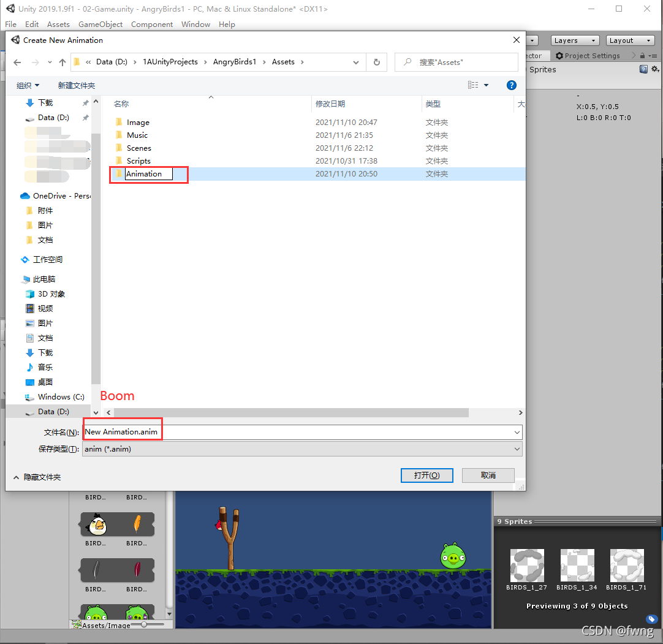The height and width of the screenshot is (644, 663).
Task: Select 此电脑 in the navigation pane
Action: pyautogui.click(x=39, y=279)
